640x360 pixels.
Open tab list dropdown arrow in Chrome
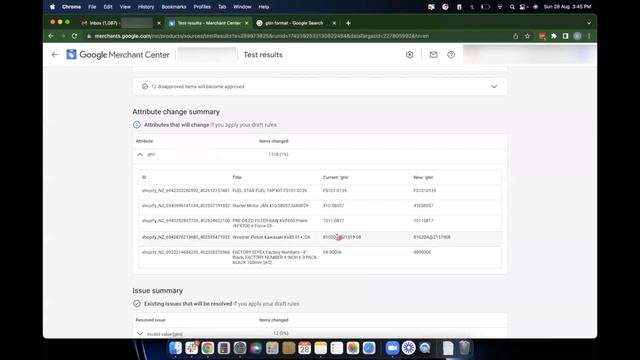pyautogui.click(x=589, y=23)
